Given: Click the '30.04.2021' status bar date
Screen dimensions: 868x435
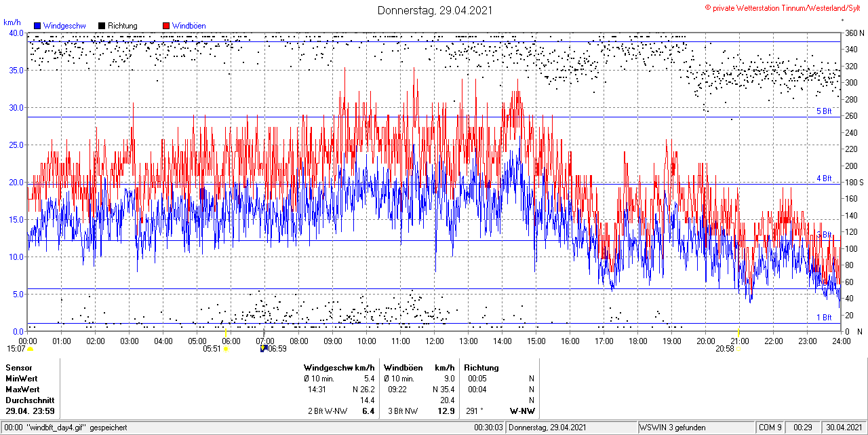Looking at the screenshot, I should (844, 428).
